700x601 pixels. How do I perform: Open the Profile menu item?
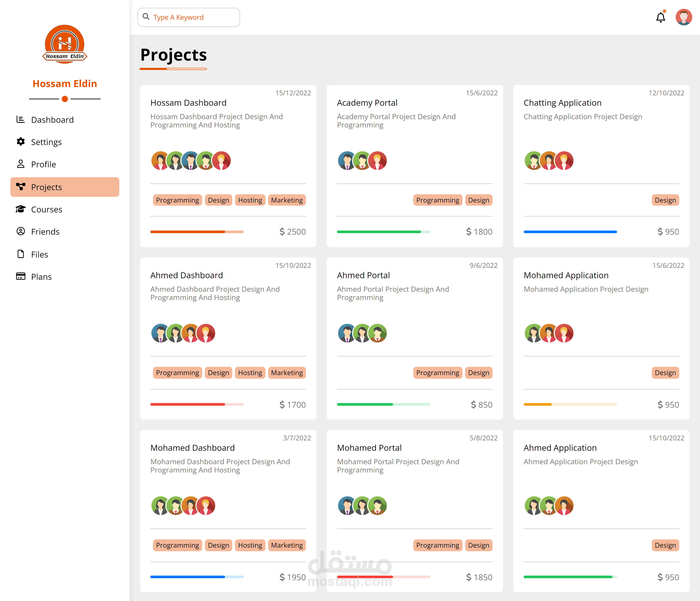43,164
